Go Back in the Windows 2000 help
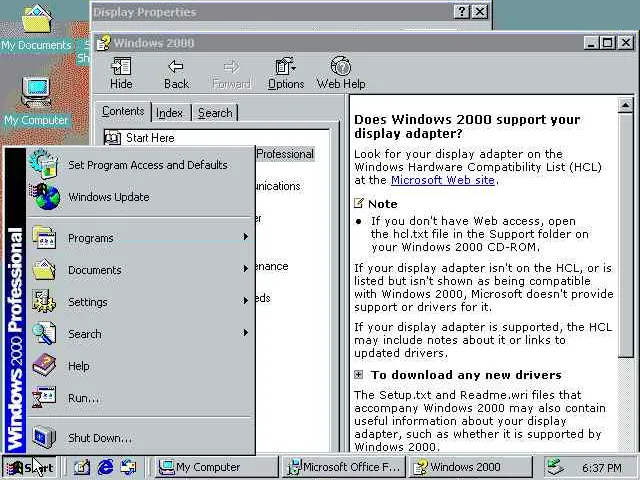The height and width of the screenshot is (480, 640). (176, 73)
